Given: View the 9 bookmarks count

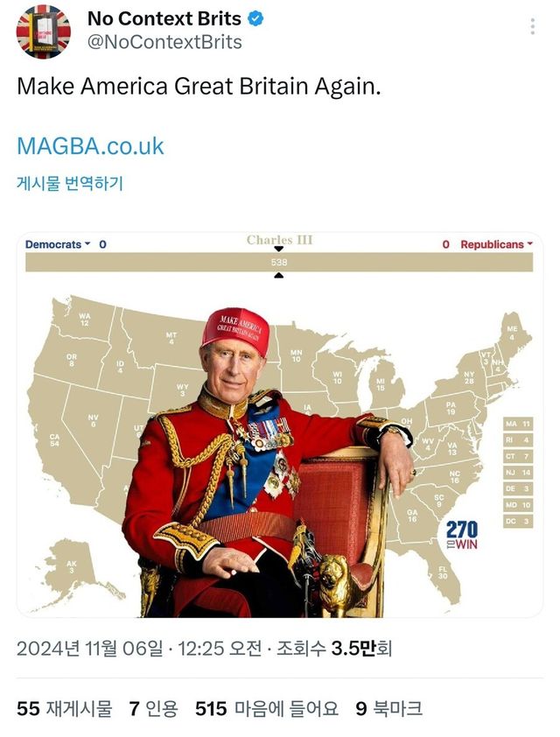Looking at the screenshot, I should 389,708.
